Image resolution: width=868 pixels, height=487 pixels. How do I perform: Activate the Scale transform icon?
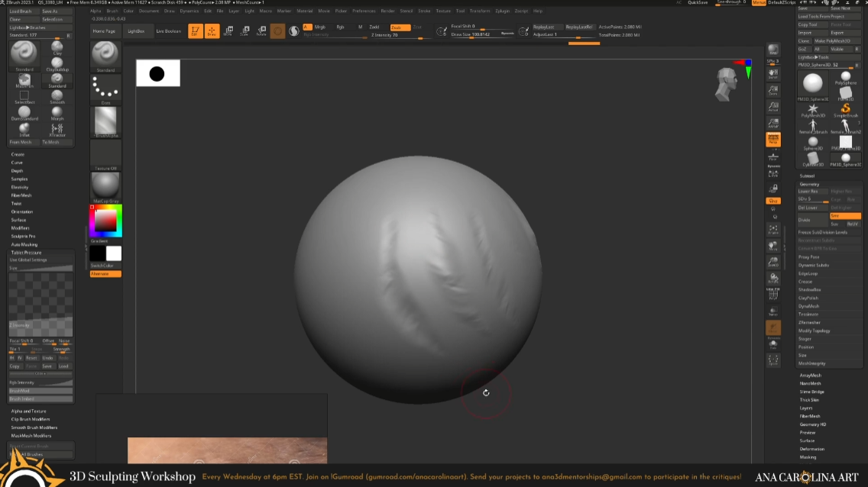245,31
